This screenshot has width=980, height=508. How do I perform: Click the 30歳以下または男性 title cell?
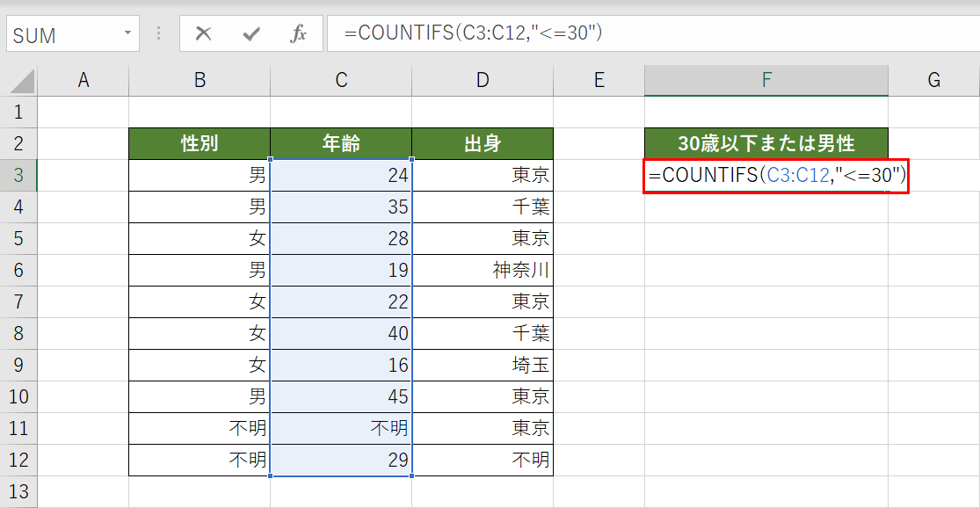click(x=766, y=143)
